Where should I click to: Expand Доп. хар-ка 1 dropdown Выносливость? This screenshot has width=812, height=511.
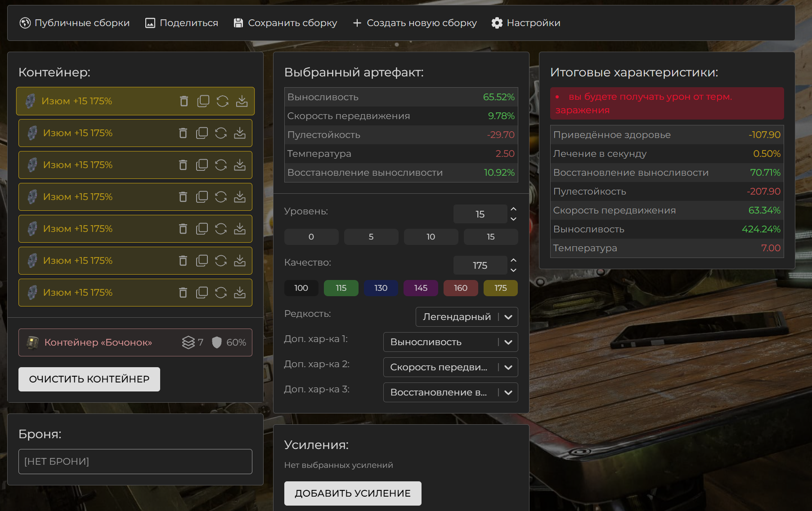(x=450, y=342)
